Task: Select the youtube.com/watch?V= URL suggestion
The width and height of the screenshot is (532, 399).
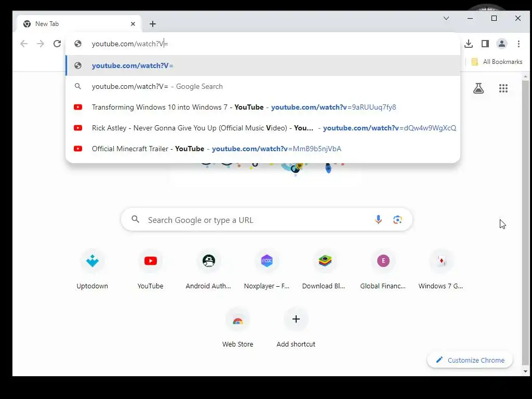Action: [x=263, y=65]
